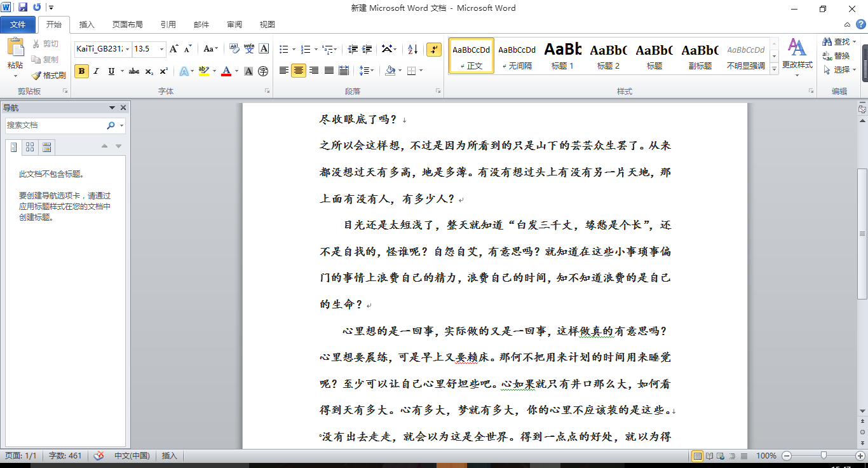Screen dimensions: 868x468
Task: Click Change Styles (更改样式) button
Action: 797,57
